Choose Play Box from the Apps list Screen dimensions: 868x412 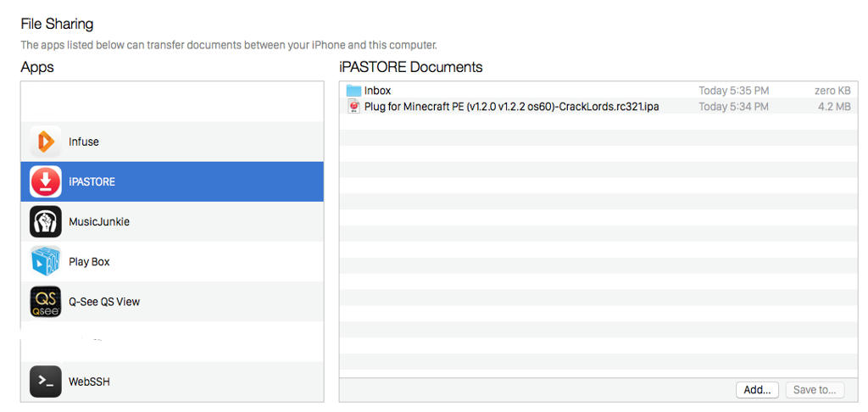pyautogui.click(x=89, y=262)
